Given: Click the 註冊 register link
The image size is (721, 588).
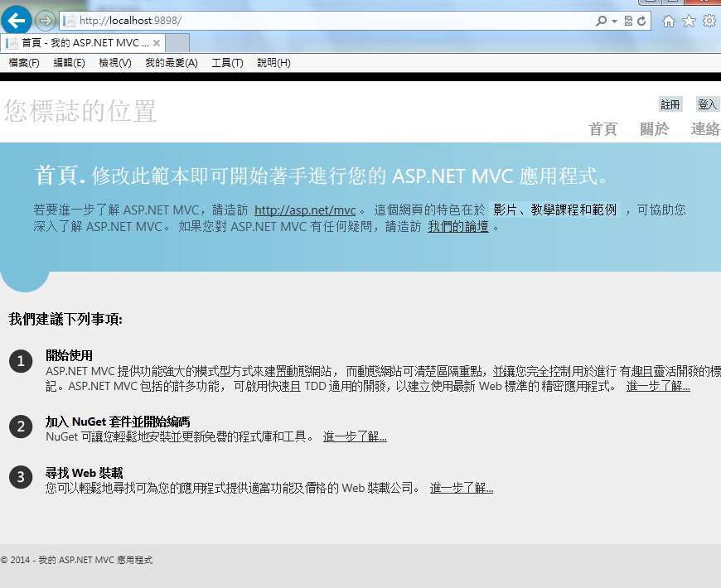Looking at the screenshot, I should pyautogui.click(x=670, y=104).
